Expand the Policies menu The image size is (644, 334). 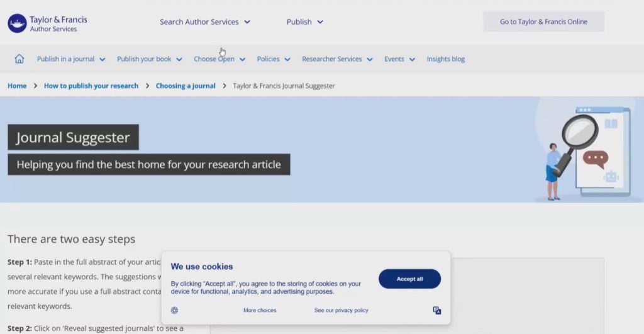click(274, 59)
